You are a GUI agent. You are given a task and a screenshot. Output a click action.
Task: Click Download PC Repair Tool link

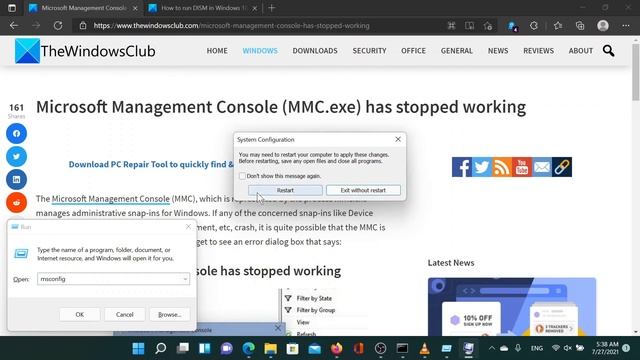coord(151,164)
